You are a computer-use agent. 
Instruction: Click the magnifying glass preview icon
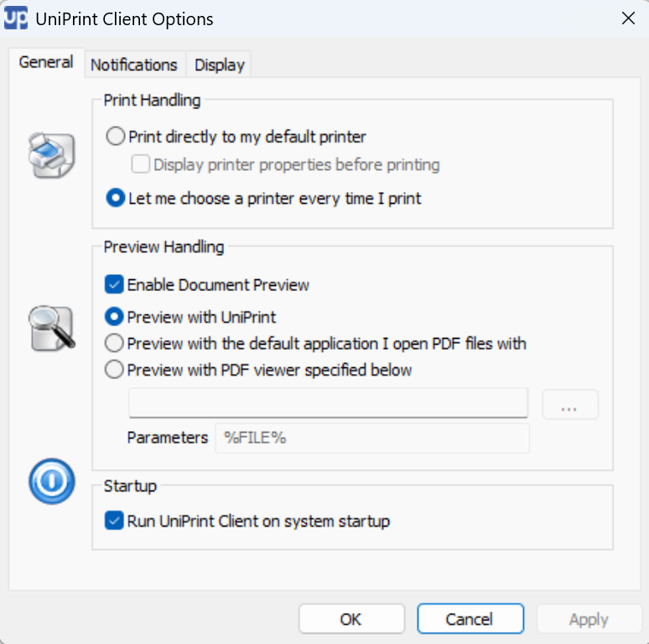52,329
